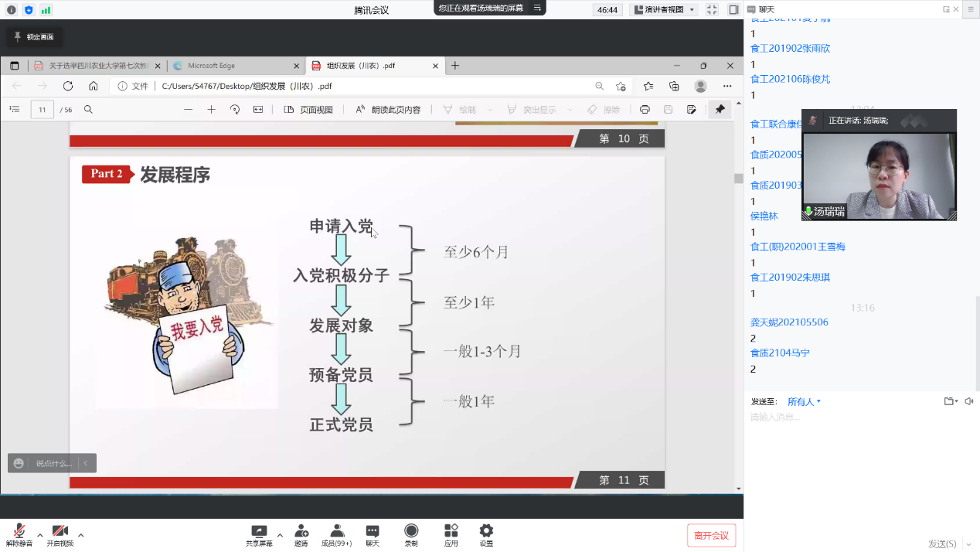
Task: Open the 成员 members list
Action: tap(336, 533)
